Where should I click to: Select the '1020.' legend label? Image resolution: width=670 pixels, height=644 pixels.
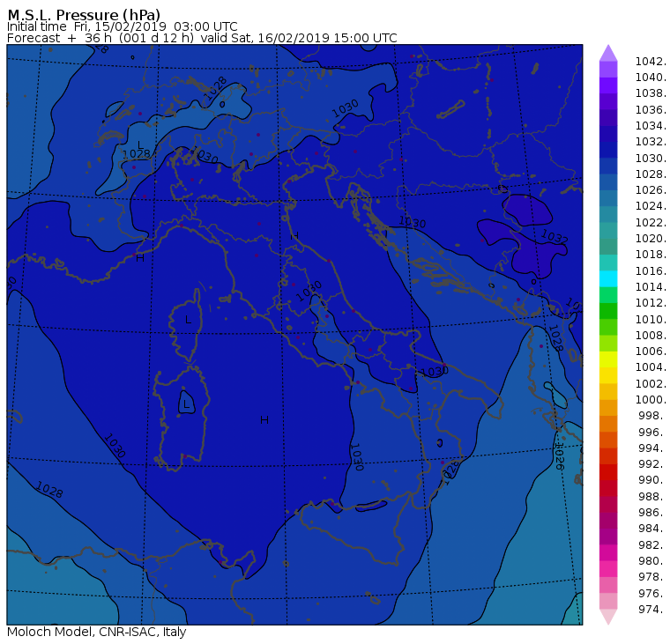tap(651, 238)
